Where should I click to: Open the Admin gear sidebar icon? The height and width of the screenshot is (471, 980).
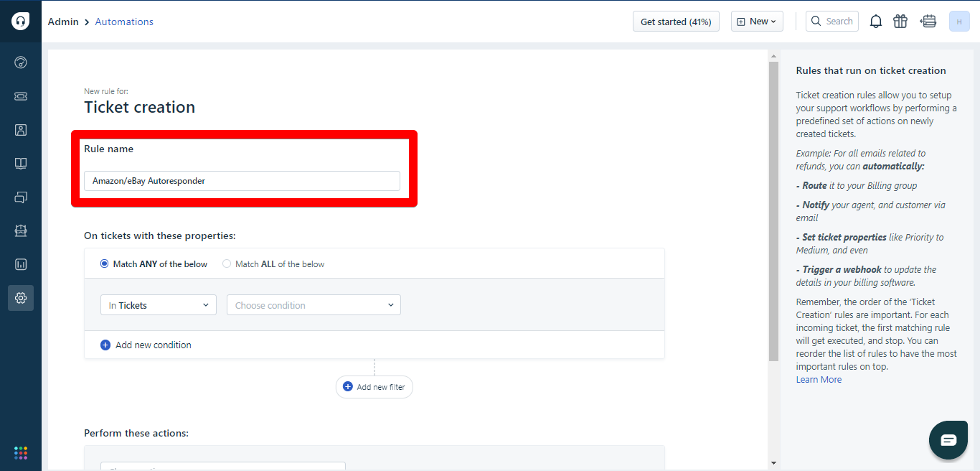click(21, 298)
